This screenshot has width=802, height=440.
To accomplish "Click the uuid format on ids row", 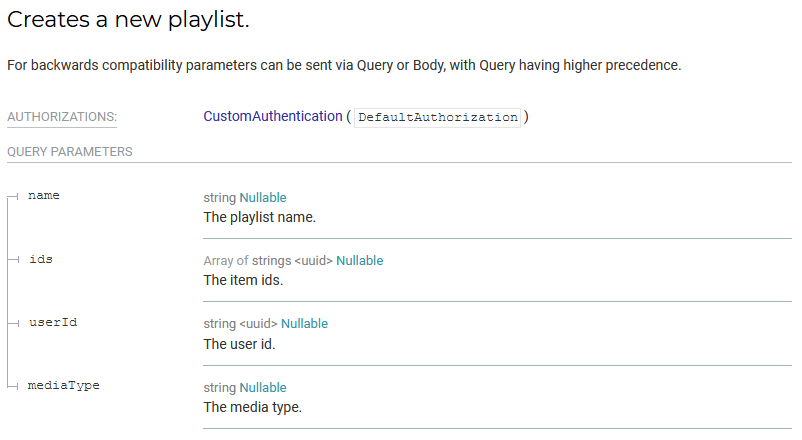I will pyautogui.click(x=313, y=261).
